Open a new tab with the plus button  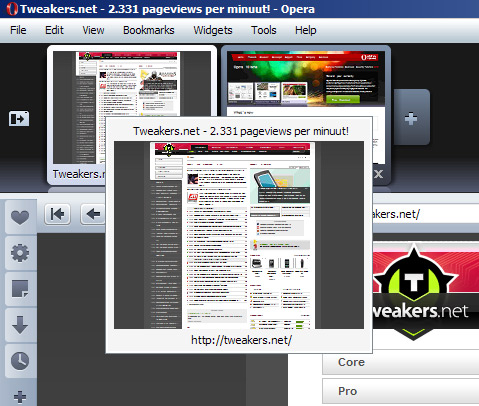411,118
